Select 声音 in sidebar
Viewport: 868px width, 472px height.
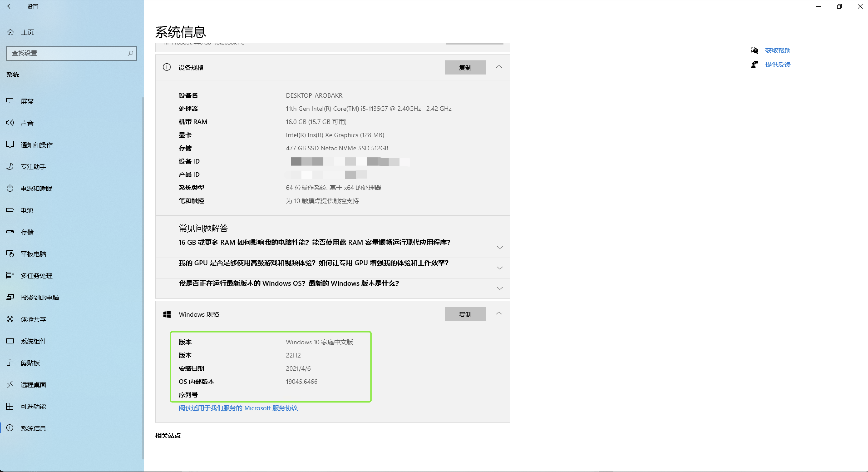pos(27,123)
